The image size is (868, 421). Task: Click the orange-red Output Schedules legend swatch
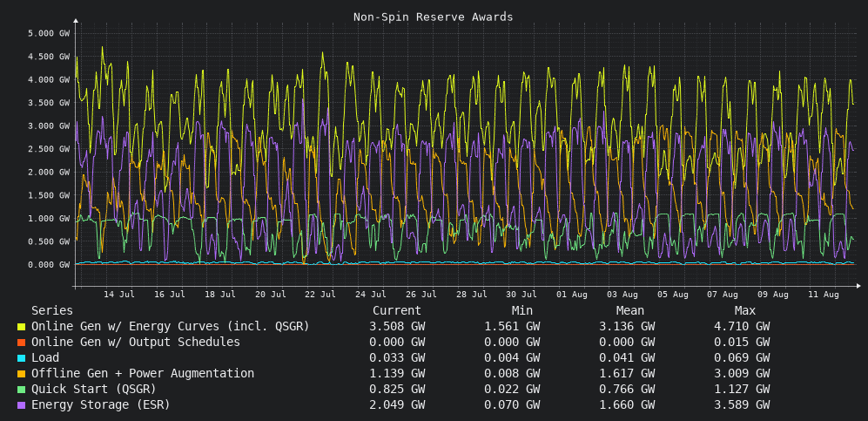coord(21,343)
